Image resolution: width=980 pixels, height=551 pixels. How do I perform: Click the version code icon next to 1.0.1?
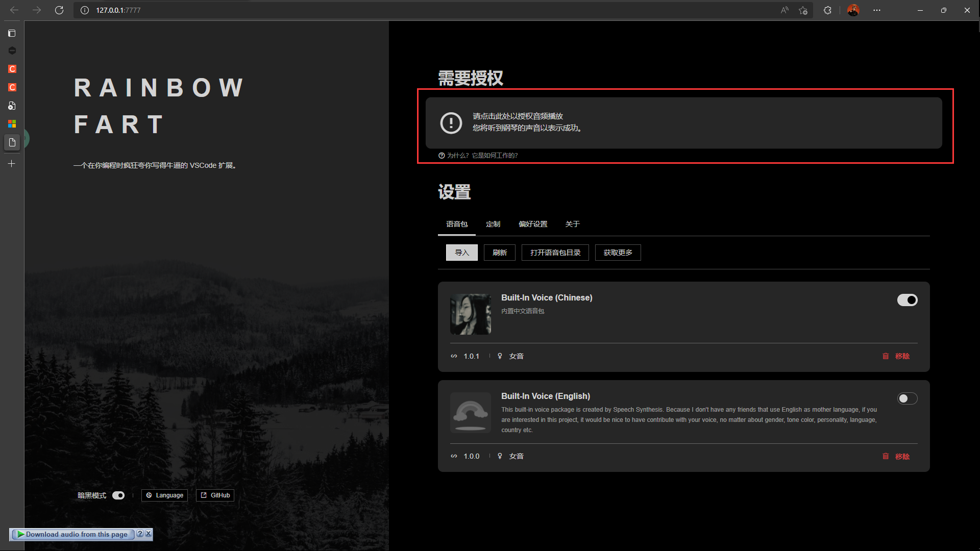click(454, 355)
